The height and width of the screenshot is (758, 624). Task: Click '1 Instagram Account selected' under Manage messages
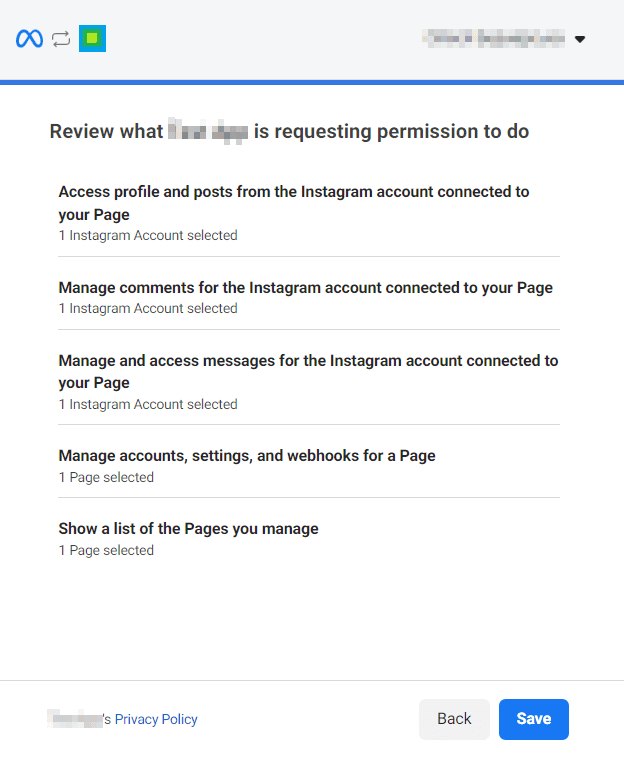148,404
